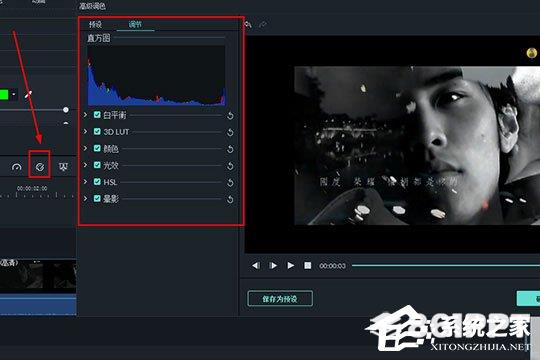Screen dimensions: 540x360
Task: Expand the HSL section
Action: [x=85, y=182]
